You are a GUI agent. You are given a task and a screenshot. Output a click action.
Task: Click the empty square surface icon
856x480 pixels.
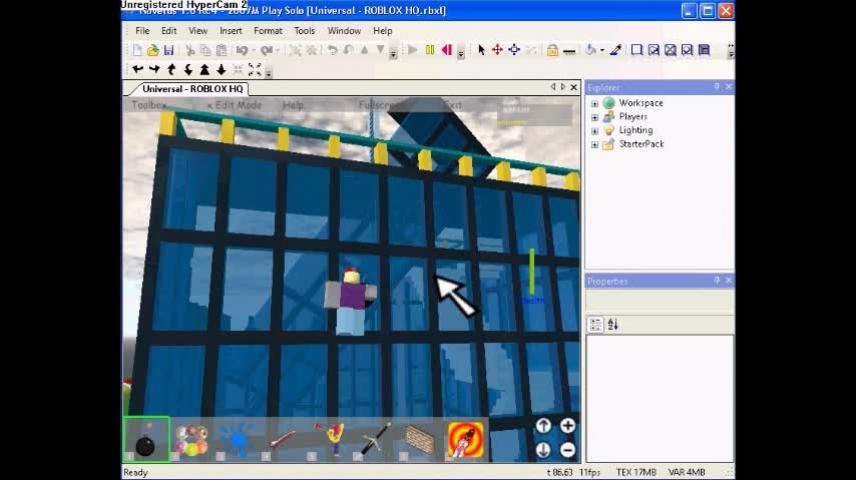(637, 50)
